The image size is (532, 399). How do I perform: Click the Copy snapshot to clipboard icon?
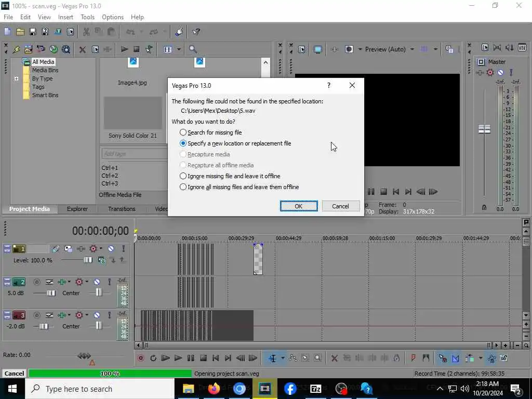449,49
